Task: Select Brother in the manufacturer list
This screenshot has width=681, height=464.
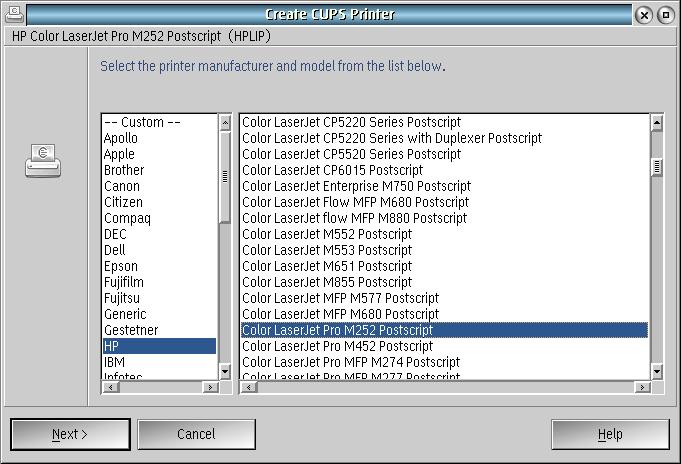Action: 159,170
